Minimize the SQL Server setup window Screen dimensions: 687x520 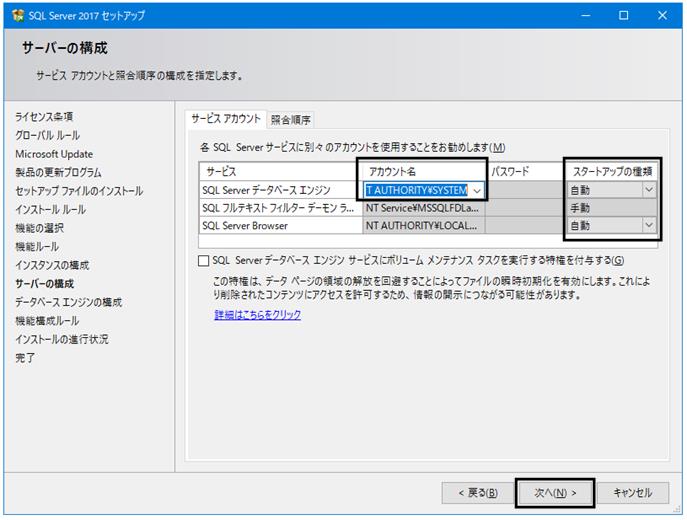coord(585,15)
